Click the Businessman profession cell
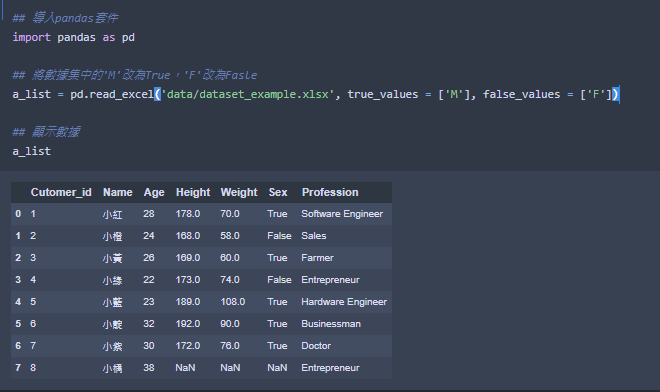Viewport: 660px width, 392px height. pos(331,324)
